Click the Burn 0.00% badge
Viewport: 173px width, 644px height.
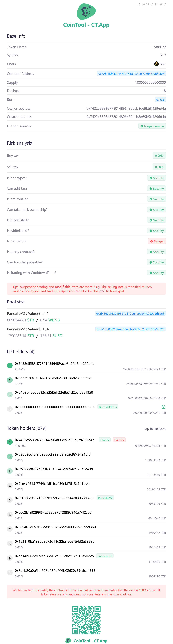(x=160, y=100)
